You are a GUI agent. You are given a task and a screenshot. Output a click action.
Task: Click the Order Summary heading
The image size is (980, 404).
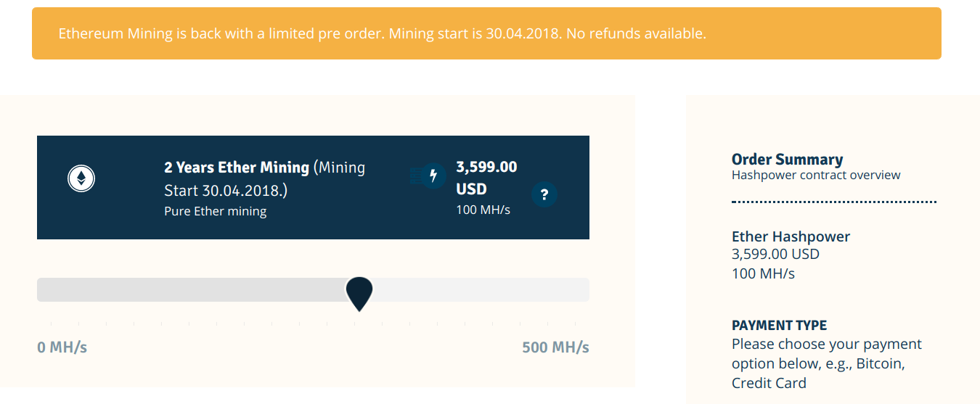click(787, 160)
